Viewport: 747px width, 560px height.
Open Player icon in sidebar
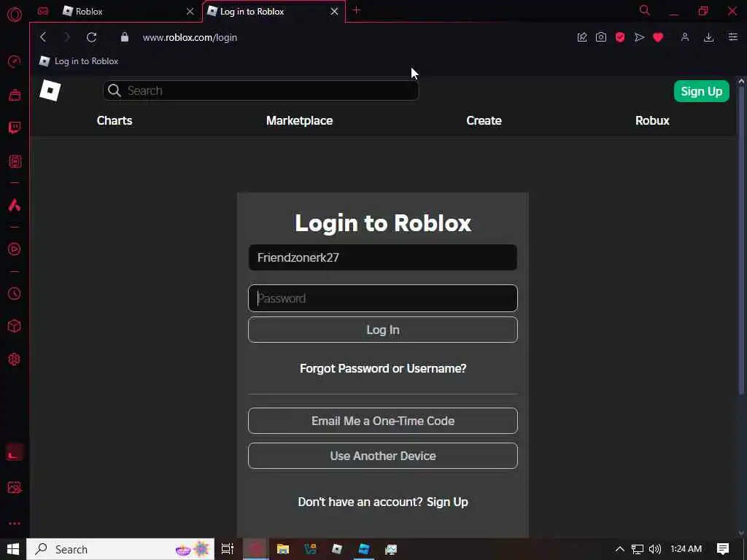pyautogui.click(x=15, y=249)
